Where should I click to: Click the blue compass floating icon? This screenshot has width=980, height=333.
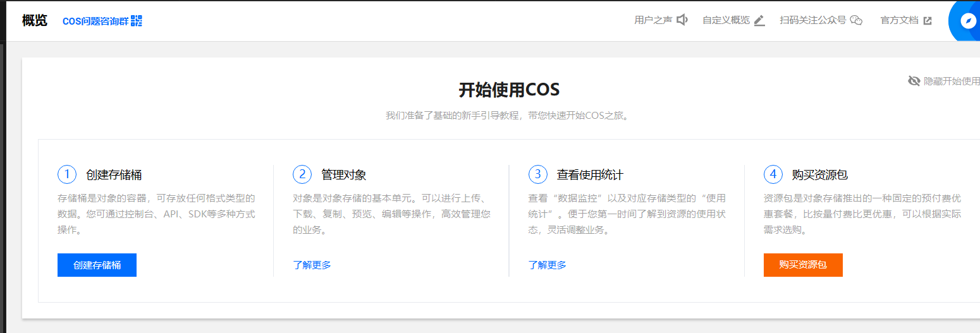968,21
